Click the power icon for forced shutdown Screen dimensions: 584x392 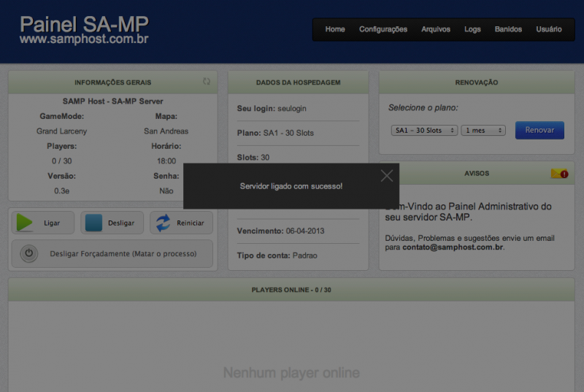click(x=28, y=253)
